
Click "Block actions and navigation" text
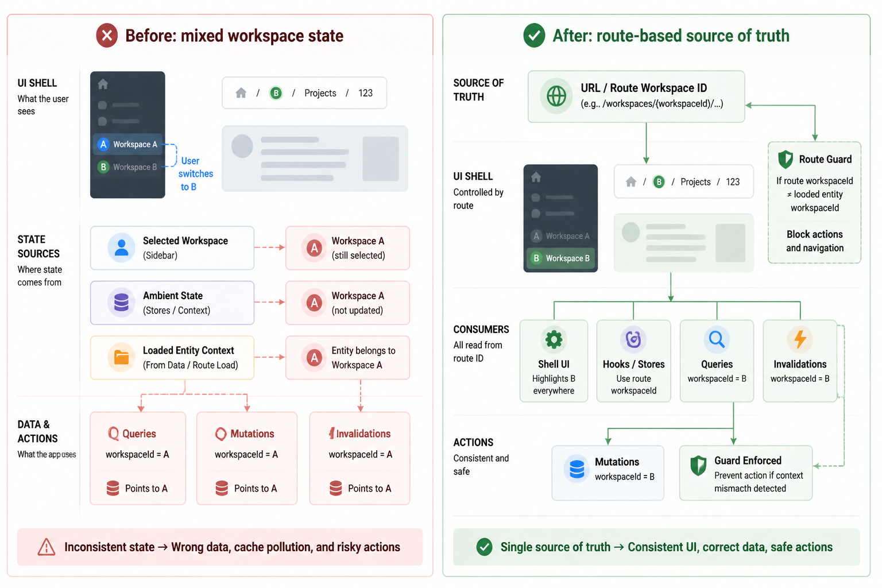click(x=815, y=241)
